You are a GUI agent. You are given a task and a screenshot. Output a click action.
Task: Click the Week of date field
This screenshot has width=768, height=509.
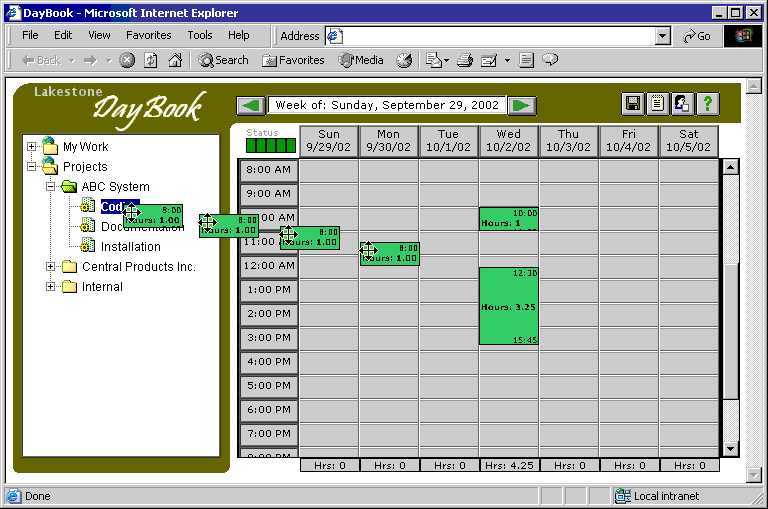tap(387, 105)
